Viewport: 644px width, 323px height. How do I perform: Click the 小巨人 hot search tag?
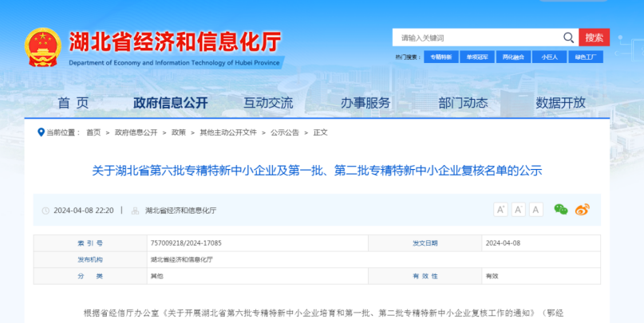[550, 57]
